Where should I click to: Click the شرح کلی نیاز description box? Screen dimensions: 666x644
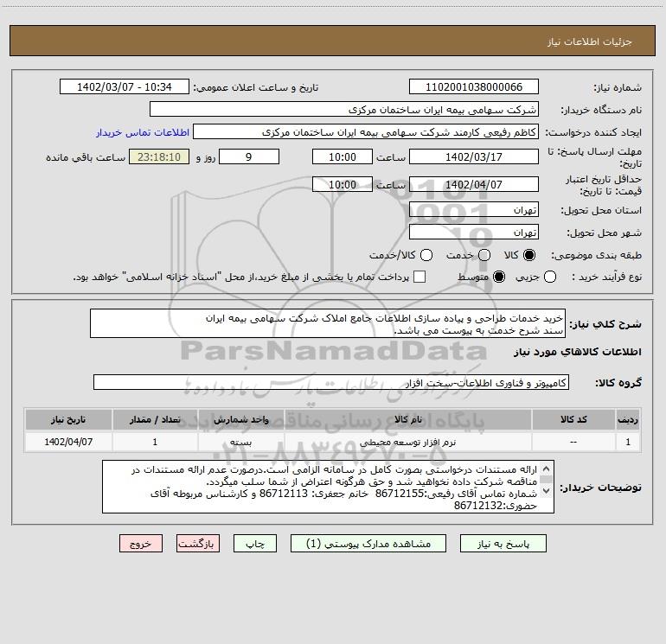pos(328,323)
